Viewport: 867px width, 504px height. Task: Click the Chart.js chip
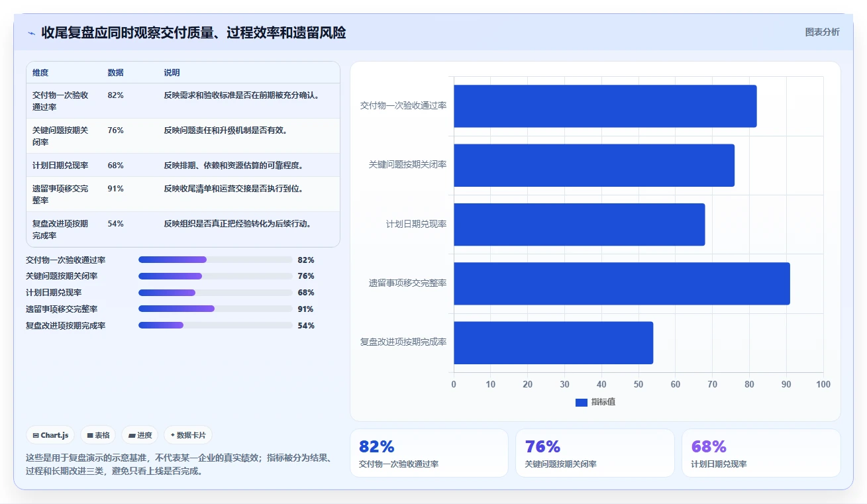click(x=51, y=435)
